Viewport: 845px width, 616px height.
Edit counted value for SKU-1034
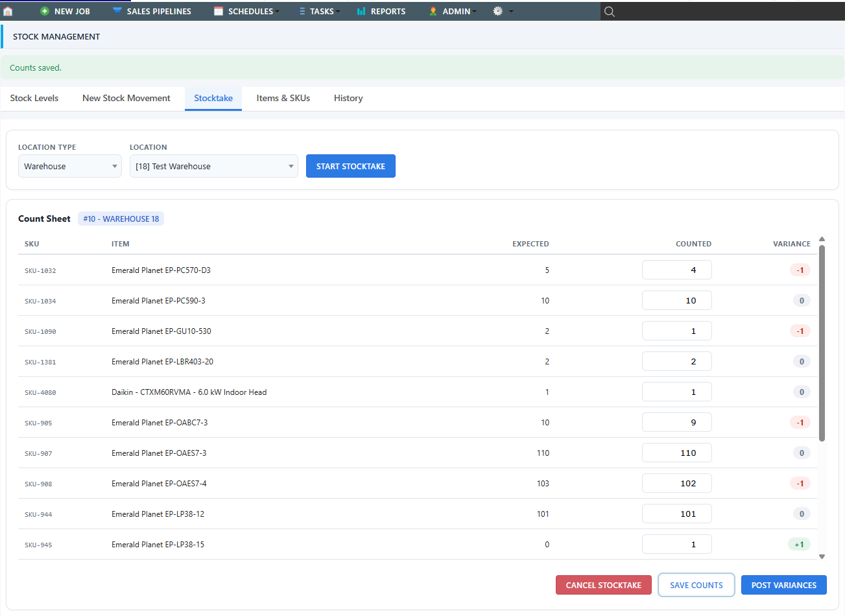click(x=677, y=300)
